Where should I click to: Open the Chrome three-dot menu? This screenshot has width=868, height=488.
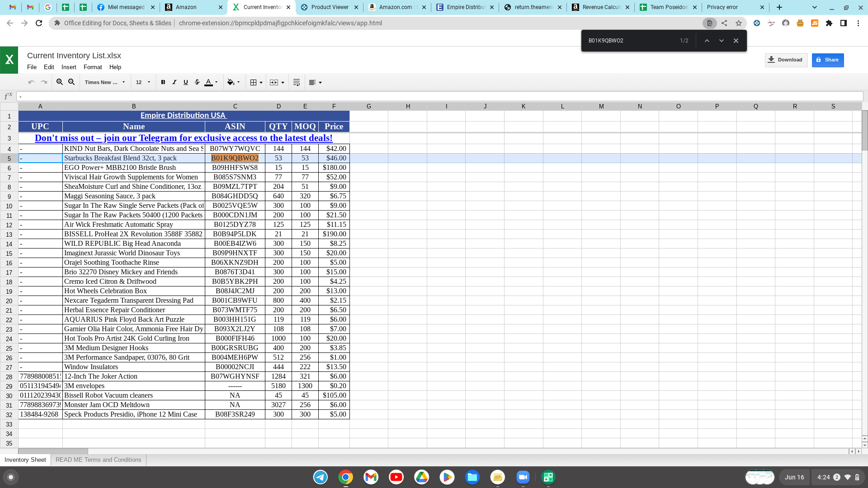858,23
